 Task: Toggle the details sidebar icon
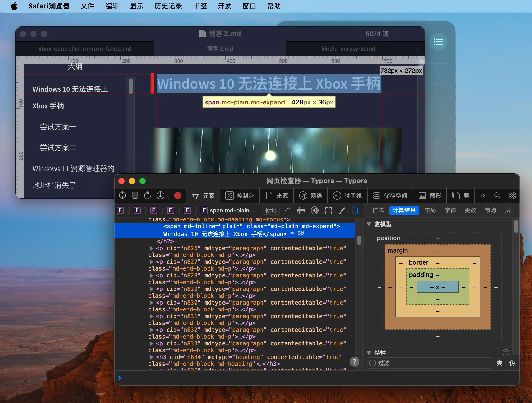pyautogui.click(x=356, y=210)
